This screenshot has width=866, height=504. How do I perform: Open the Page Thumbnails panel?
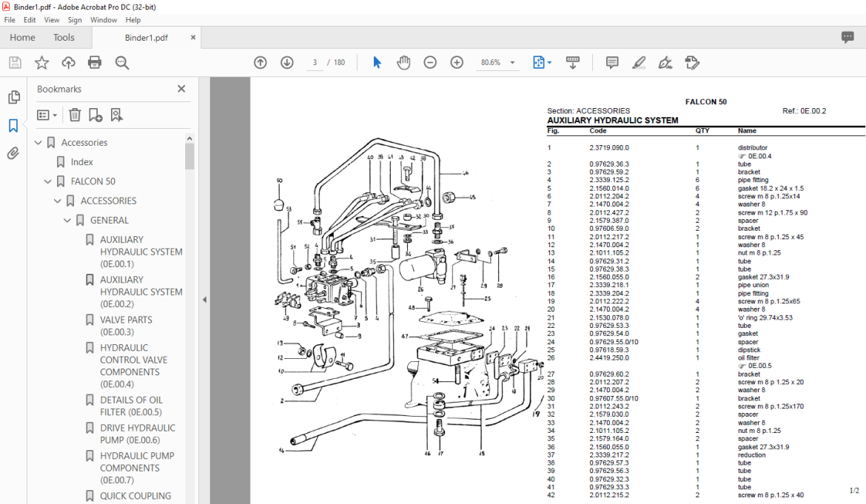pos(13,96)
